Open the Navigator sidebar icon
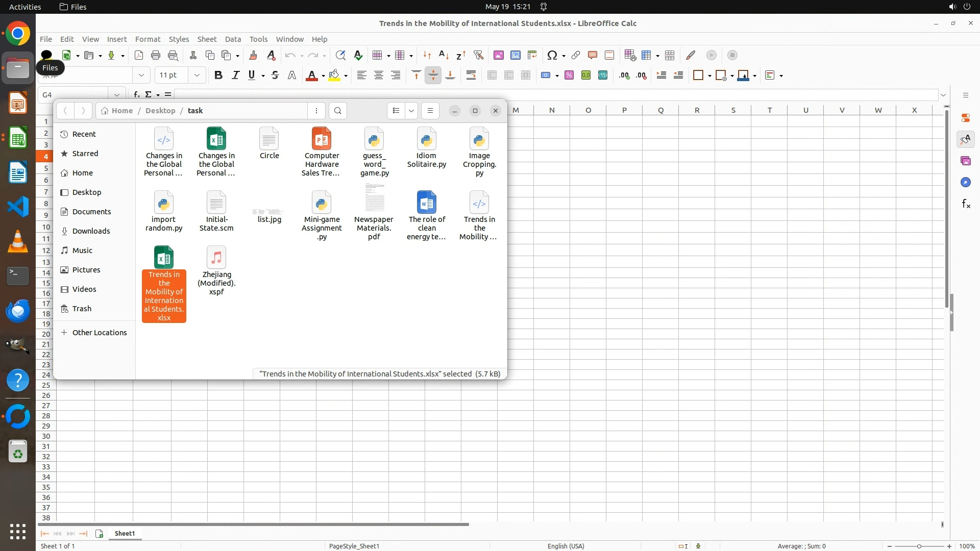Viewport: 980px width, 551px height. click(966, 183)
